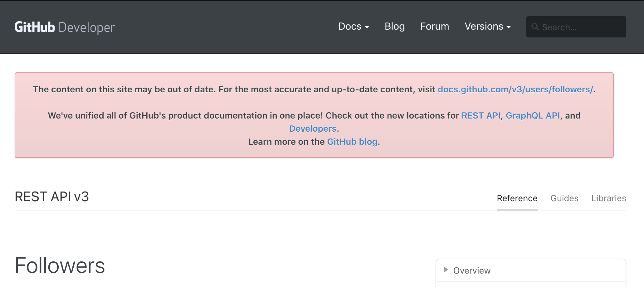This screenshot has height=287, width=644.
Task: Click the REST API v3 heading
Action: point(52,197)
